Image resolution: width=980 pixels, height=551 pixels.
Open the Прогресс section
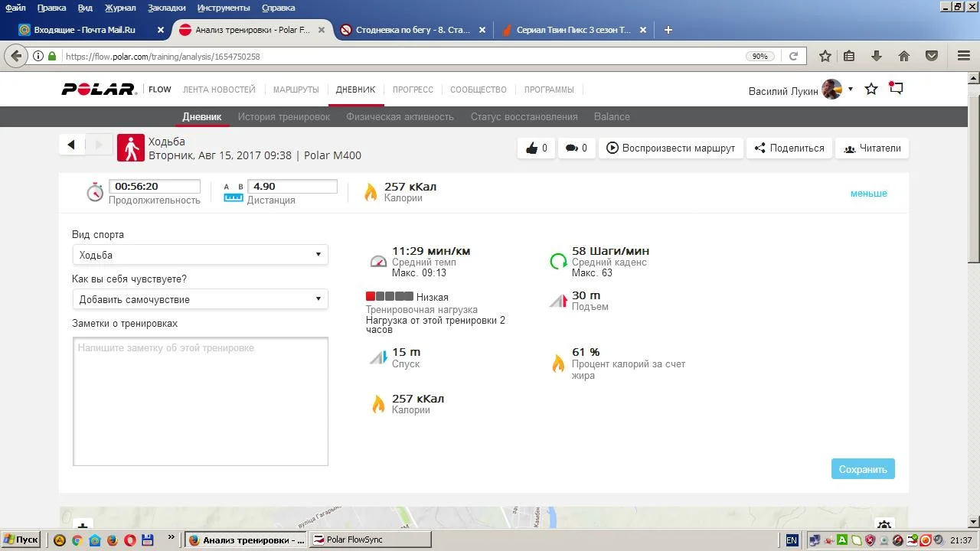(413, 90)
